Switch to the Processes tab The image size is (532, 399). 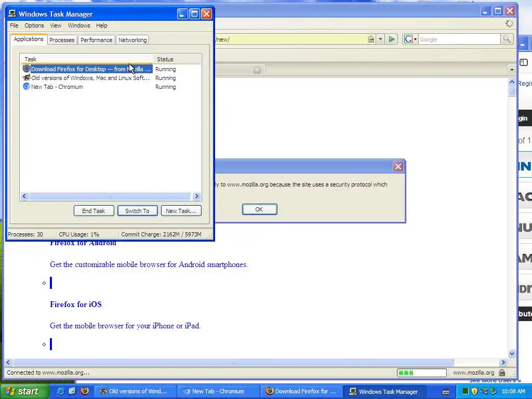click(62, 39)
